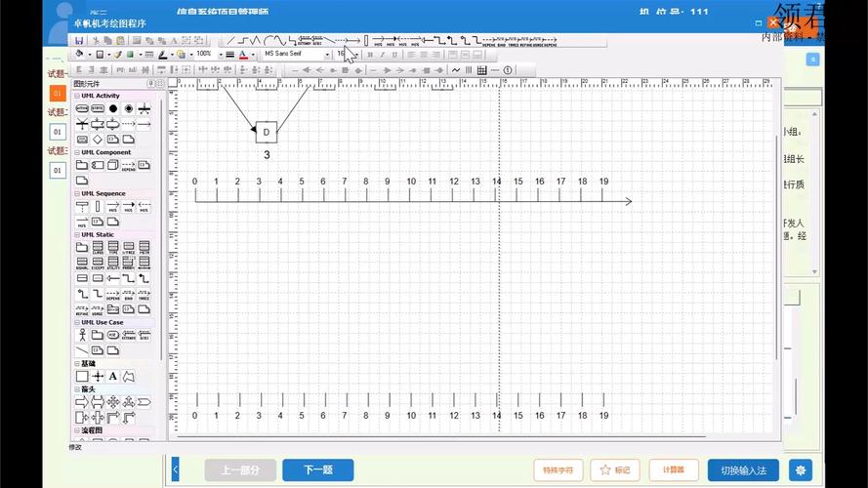Collapse the 基础 shapes group
This screenshot has height=488, width=868.
[x=77, y=363]
